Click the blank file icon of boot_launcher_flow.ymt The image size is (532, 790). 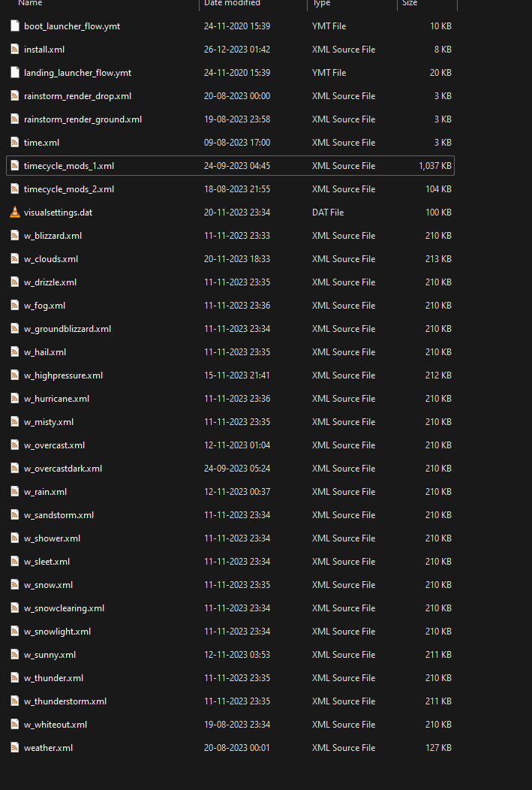click(15, 26)
